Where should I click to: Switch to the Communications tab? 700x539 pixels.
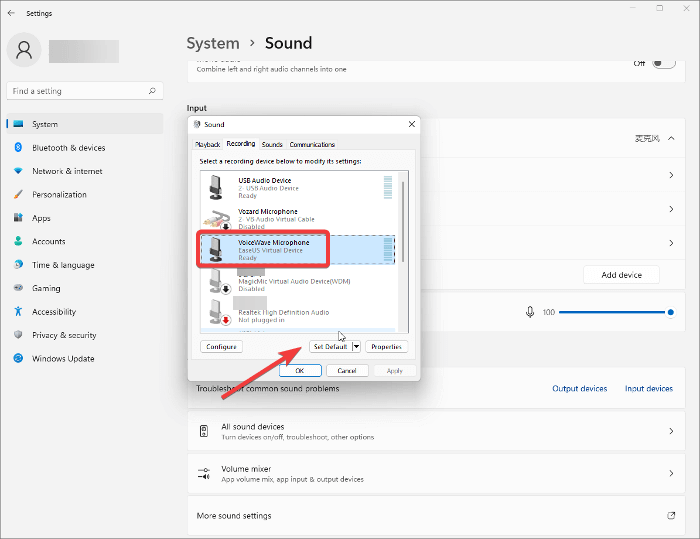[x=312, y=144]
